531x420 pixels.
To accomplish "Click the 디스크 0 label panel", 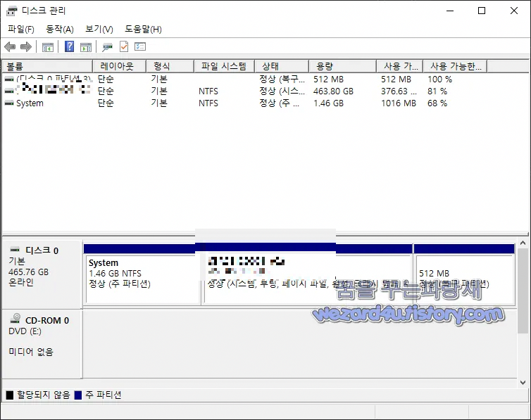I will tap(42, 274).
